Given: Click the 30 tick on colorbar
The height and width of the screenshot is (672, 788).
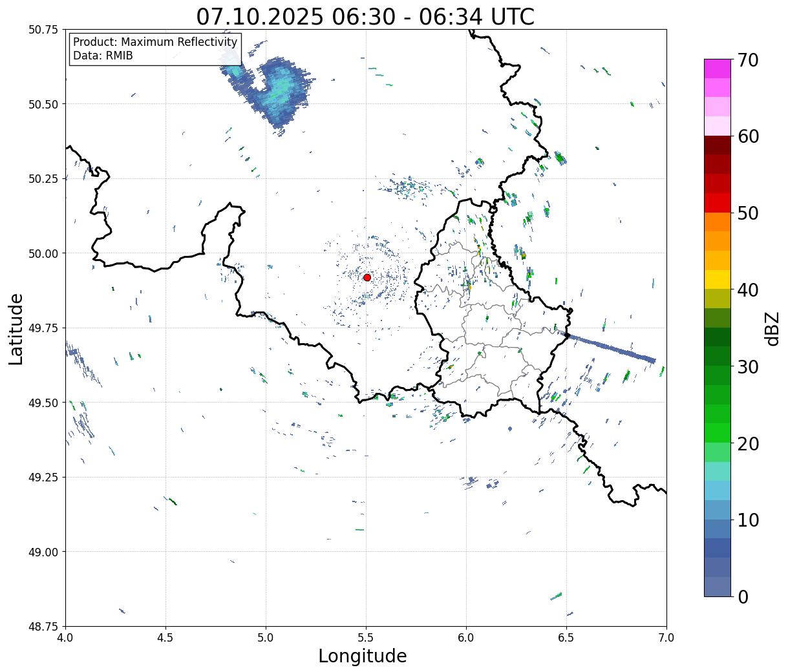Looking at the screenshot, I should [x=747, y=366].
